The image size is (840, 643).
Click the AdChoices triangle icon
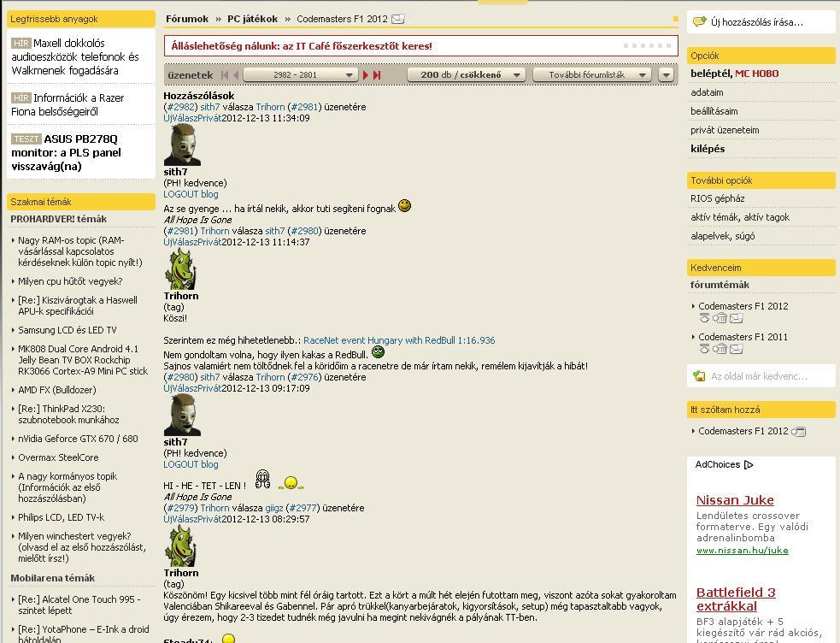point(749,464)
